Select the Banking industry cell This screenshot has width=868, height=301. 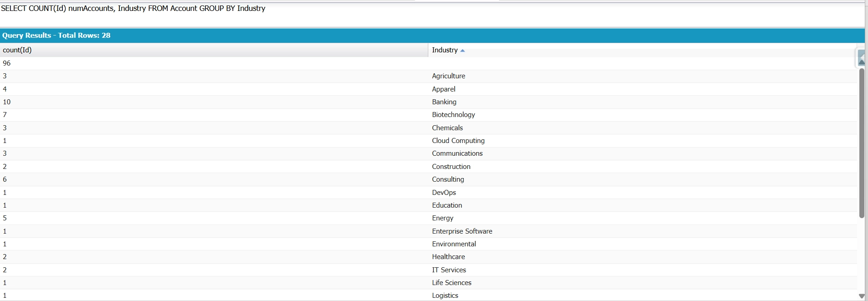point(444,102)
